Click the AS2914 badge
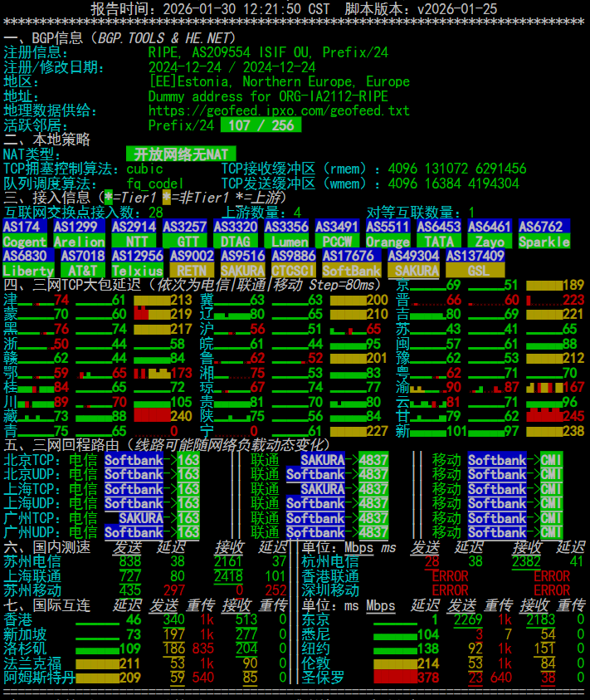This screenshot has height=700, width=590. (x=134, y=227)
